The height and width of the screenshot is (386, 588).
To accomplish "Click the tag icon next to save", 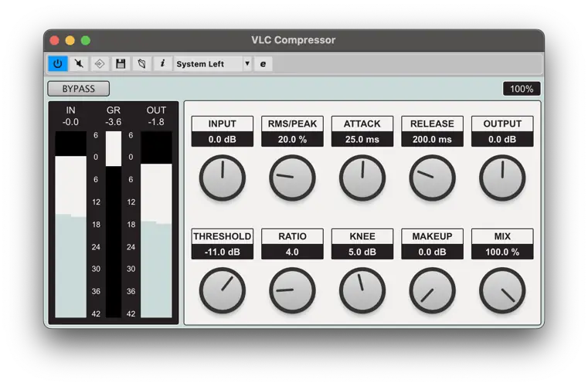I will (141, 63).
